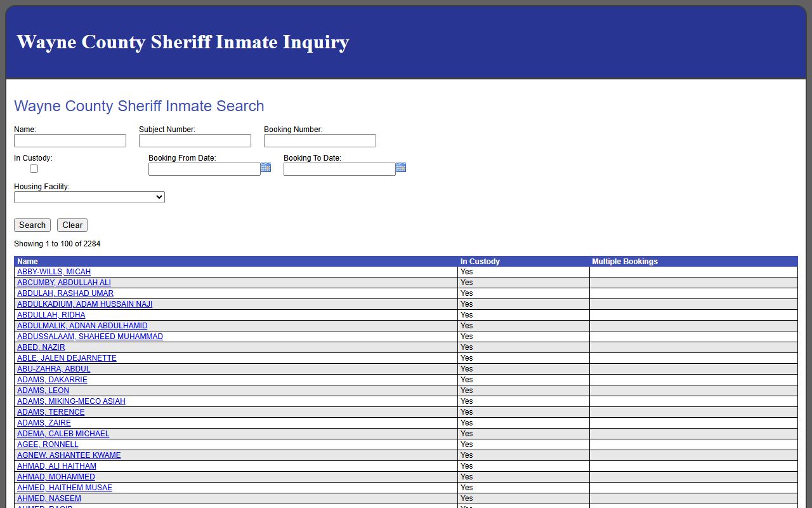Screen dimensions: 812x508
Task: Open inmate ABDULAH, RASHAD UMAR
Action: [65, 293]
